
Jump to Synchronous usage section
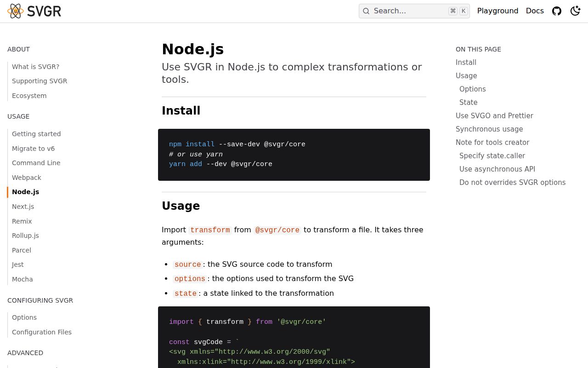(489, 129)
